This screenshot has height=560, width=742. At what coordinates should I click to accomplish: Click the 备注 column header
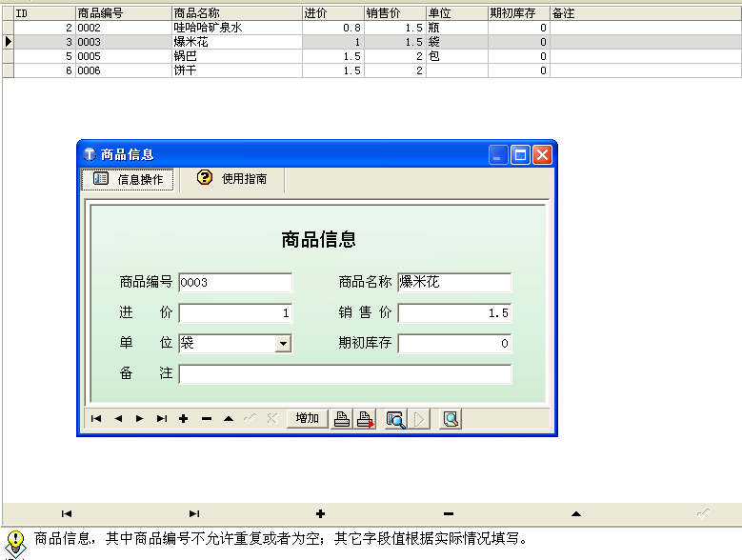[x=646, y=13]
